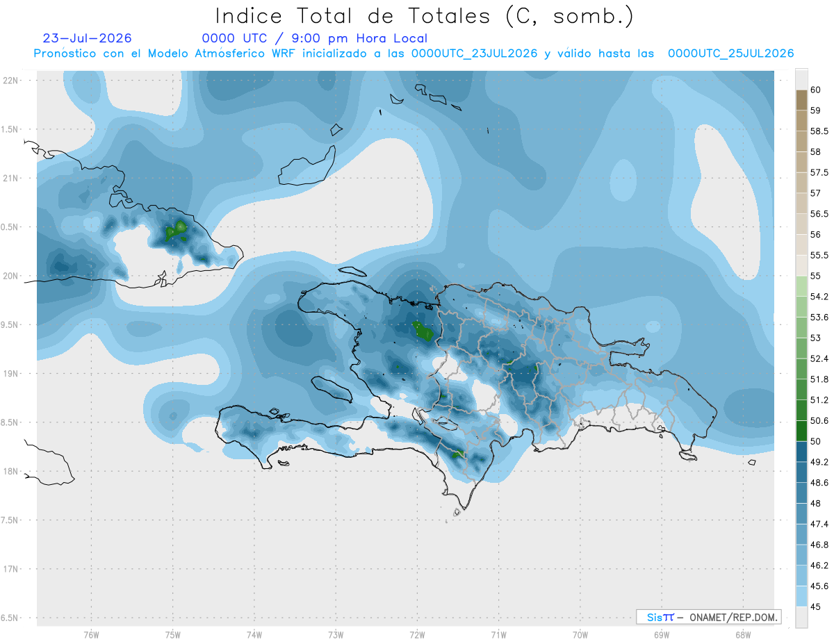Click the latitude label '18N'
Viewport: 834px width, 644px height.
10,471
